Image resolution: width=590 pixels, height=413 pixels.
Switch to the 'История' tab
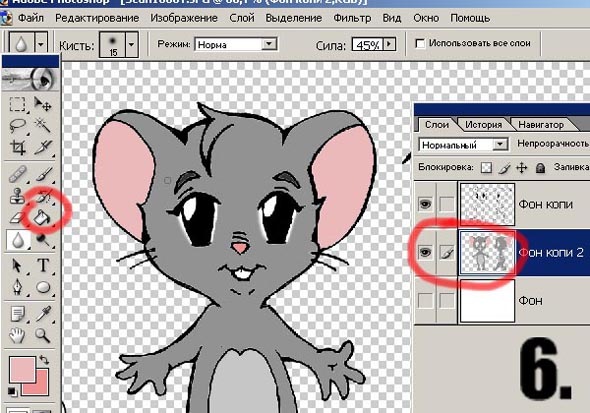pyautogui.click(x=484, y=125)
